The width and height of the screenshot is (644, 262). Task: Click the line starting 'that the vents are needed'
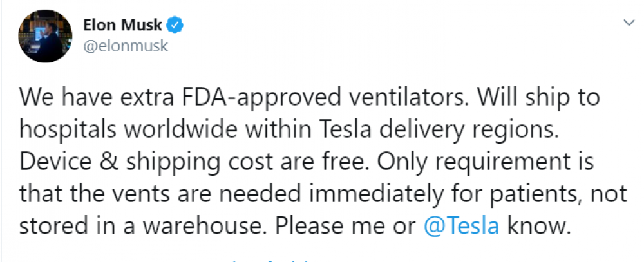[323, 193]
